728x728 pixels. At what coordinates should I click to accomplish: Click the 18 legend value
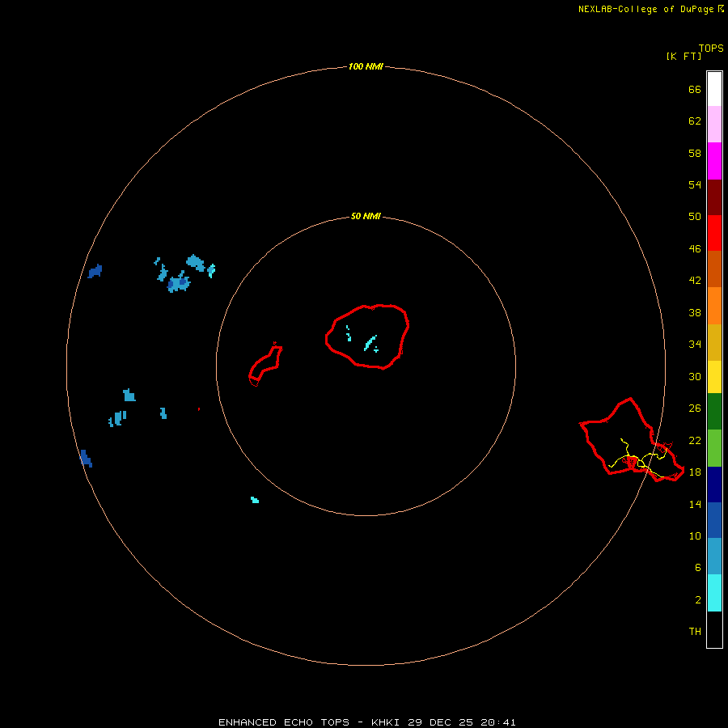695,472
